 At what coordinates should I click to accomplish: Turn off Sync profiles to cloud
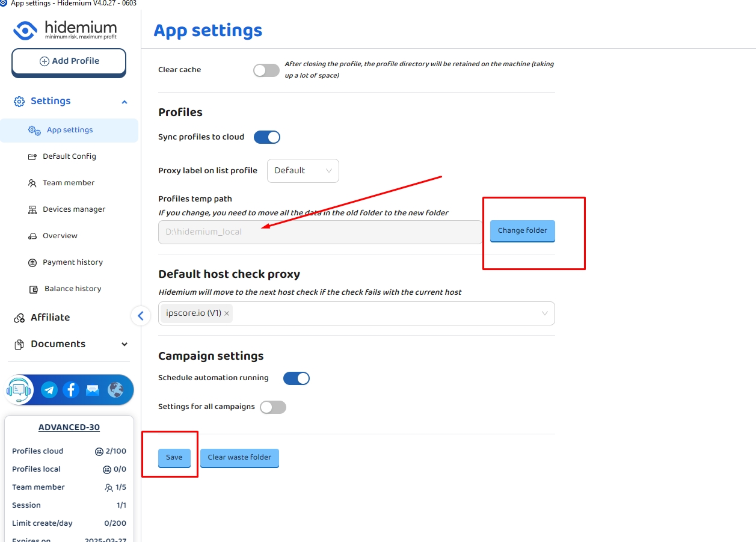pyautogui.click(x=267, y=137)
